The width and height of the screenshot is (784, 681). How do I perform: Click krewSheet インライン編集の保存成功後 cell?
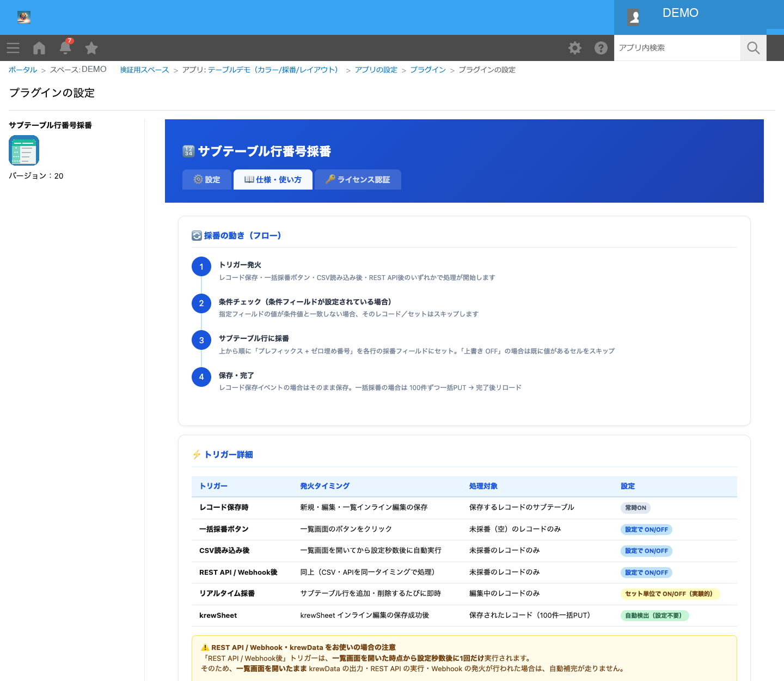coord(365,615)
